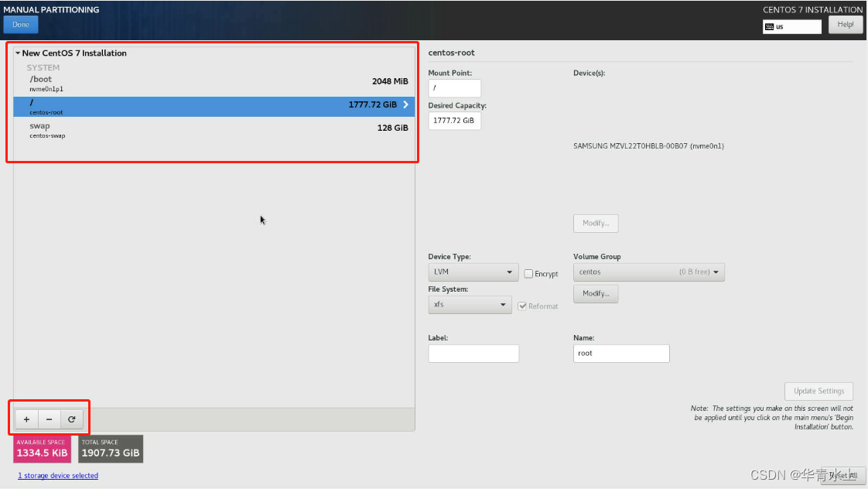The width and height of the screenshot is (868, 489).
Task: Click the reload storage configuration icon
Action: [71, 419]
